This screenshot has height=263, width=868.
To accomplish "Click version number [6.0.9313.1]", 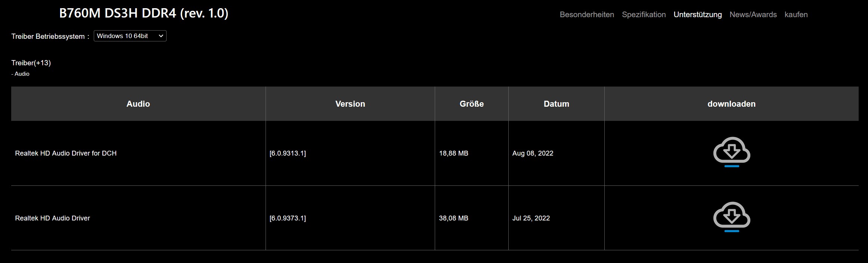I will [x=288, y=153].
